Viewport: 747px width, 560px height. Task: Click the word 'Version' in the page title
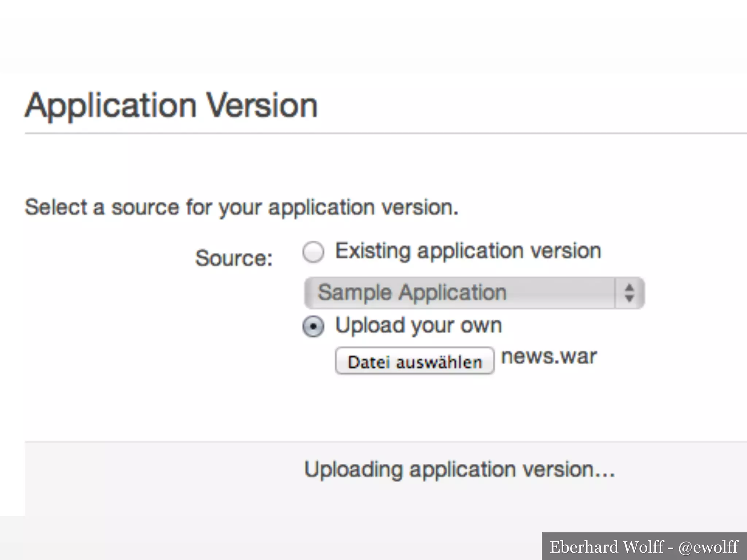(262, 106)
